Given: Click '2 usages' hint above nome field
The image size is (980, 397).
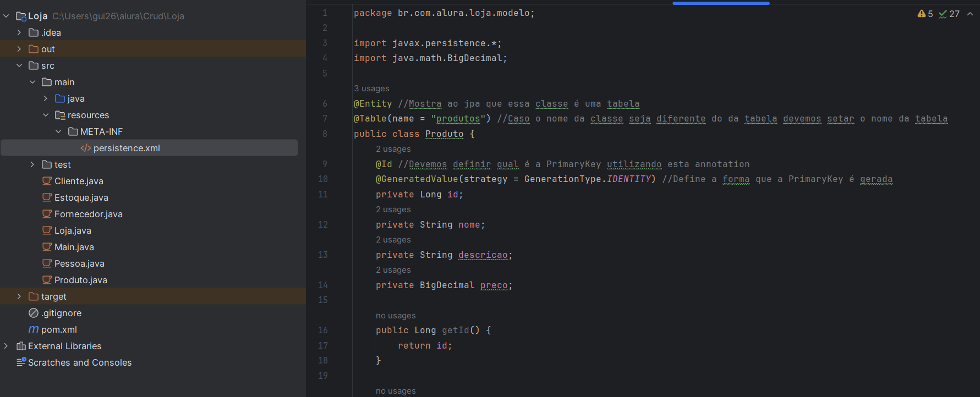Looking at the screenshot, I should point(393,209).
